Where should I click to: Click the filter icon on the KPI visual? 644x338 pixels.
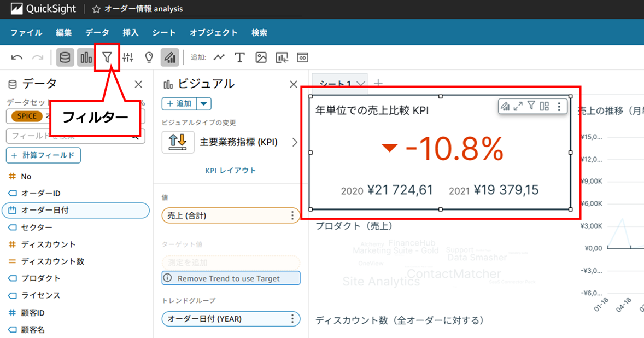click(531, 106)
